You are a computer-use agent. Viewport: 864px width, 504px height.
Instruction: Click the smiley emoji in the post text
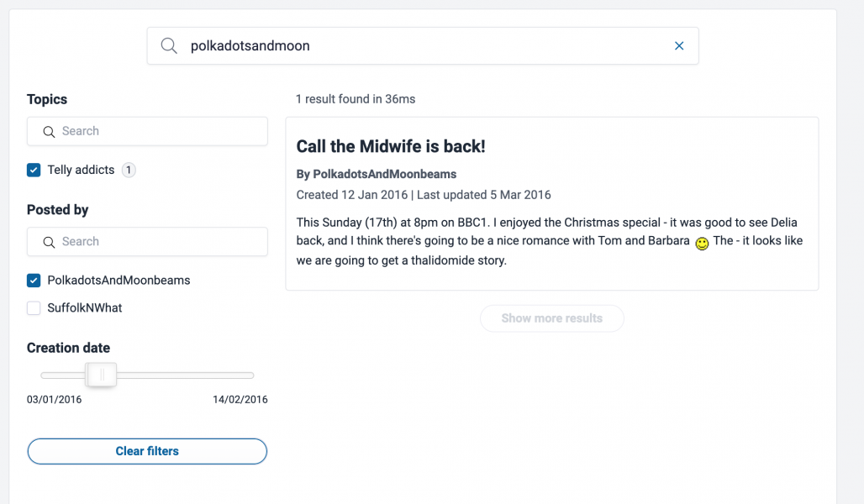tap(702, 243)
